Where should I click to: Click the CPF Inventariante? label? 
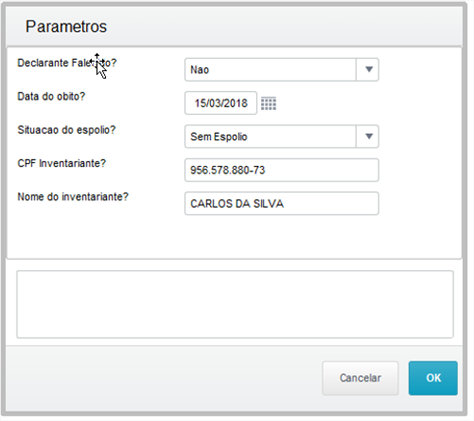pyautogui.click(x=62, y=163)
